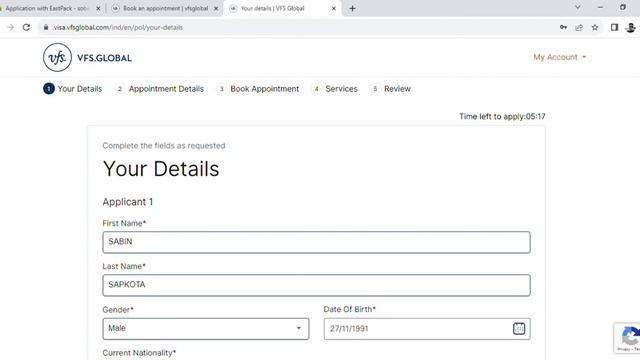Screen dimensions: 640x360
Task: Click the browser address bar URL
Action: click(118, 27)
